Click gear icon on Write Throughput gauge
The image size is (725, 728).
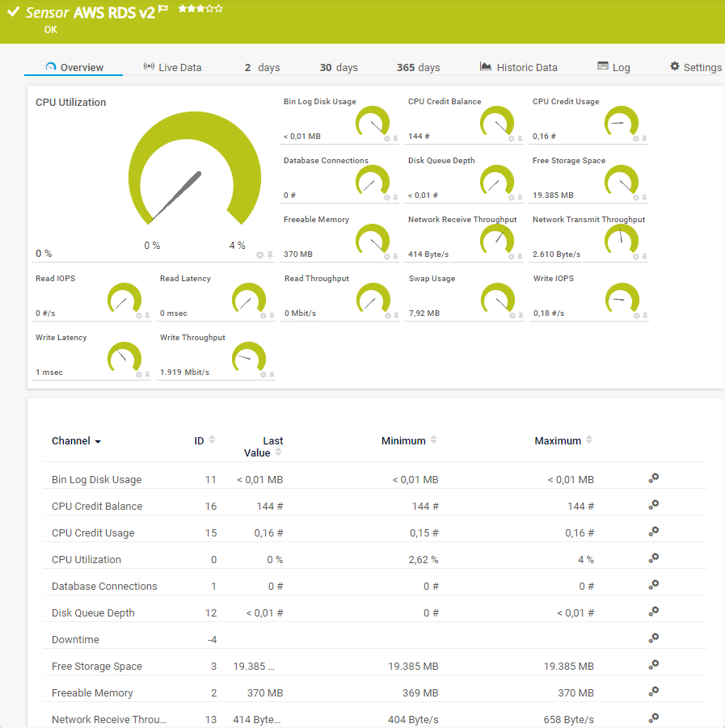point(262,375)
